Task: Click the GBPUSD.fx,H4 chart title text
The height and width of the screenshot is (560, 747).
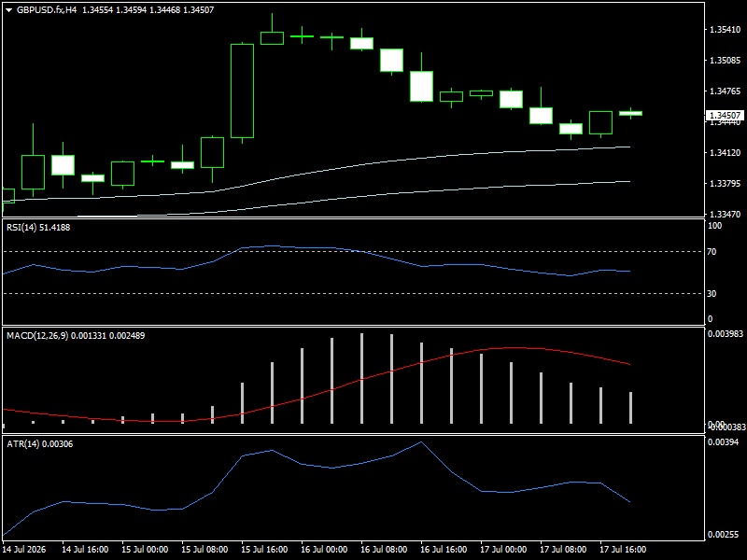Action: tap(47, 10)
